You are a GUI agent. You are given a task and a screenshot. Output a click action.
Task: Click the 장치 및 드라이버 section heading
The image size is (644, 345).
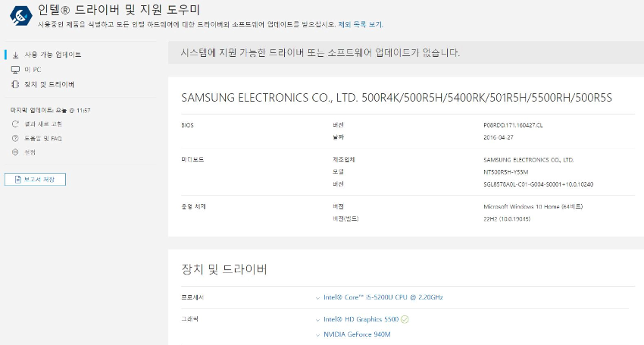pos(224,269)
